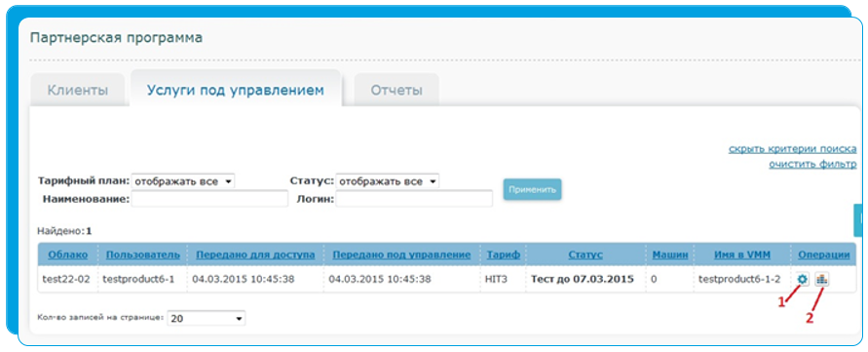Open records per page dropdown showing 20

[207, 318]
